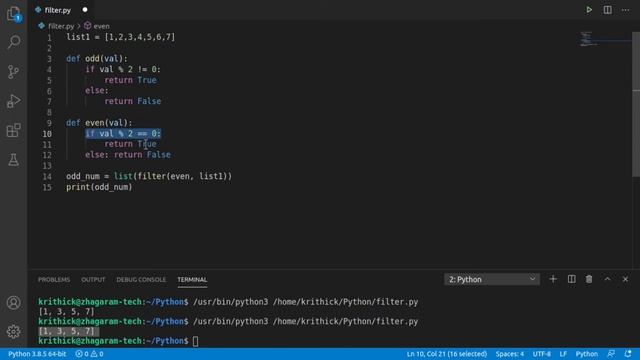Open editor More Actions menu
Viewport: 640px width, 360px height.
coord(625,10)
